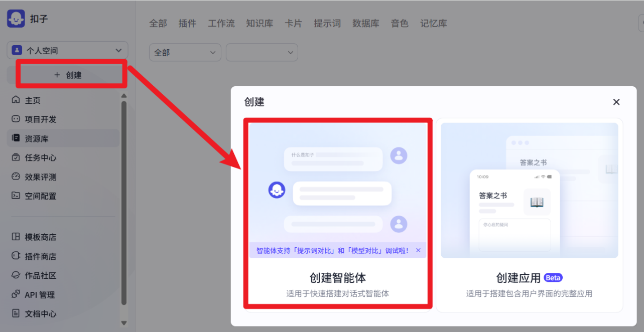Open the 个人空间 workspace dropdown
Image resolution: width=644 pixels, height=332 pixels.
pos(67,50)
